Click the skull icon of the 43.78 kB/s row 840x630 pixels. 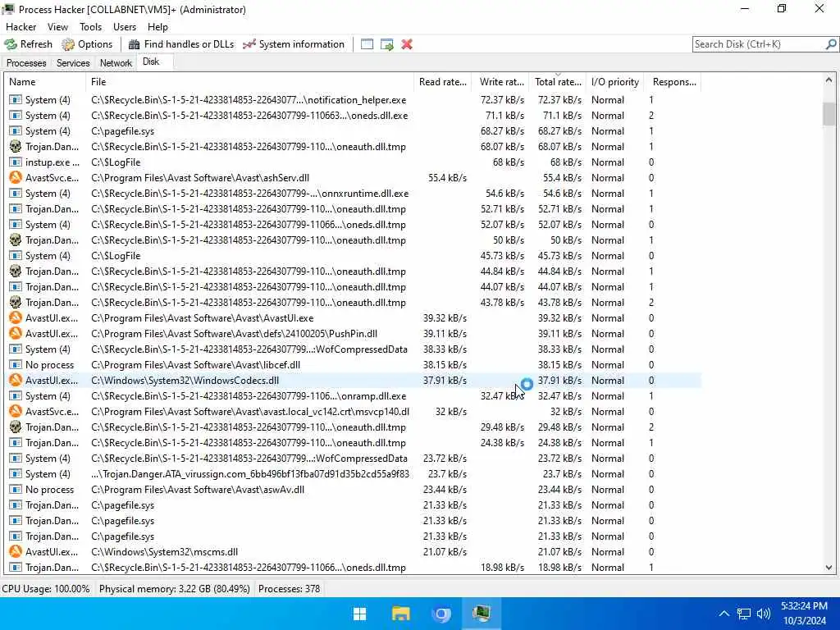coord(16,302)
